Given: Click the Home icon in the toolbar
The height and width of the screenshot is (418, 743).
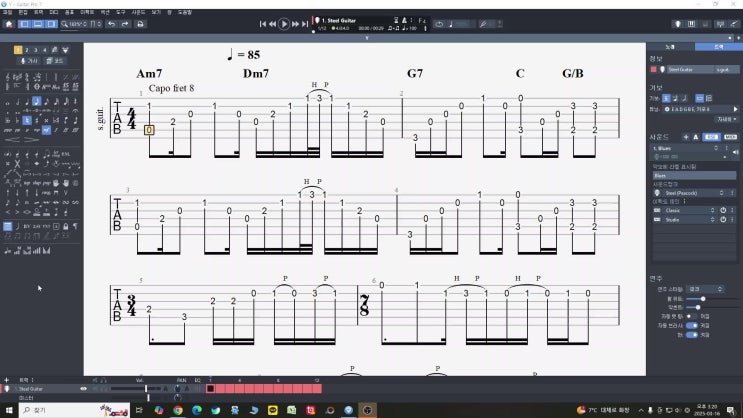Looking at the screenshot, I should click(8, 23).
